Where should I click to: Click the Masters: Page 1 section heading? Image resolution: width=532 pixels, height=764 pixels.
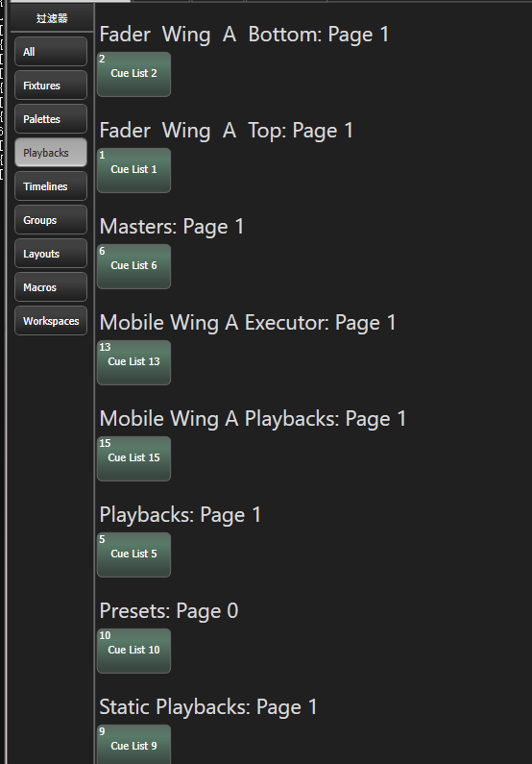pyautogui.click(x=171, y=227)
